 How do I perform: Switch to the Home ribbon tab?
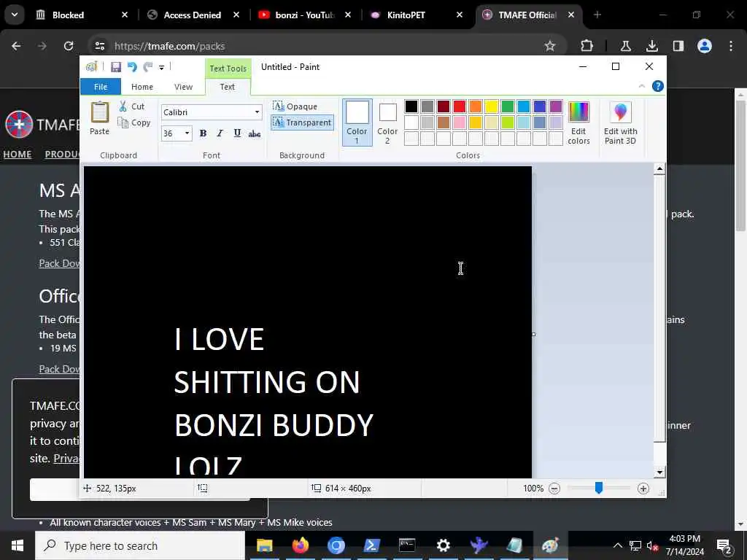pyautogui.click(x=142, y=87)
